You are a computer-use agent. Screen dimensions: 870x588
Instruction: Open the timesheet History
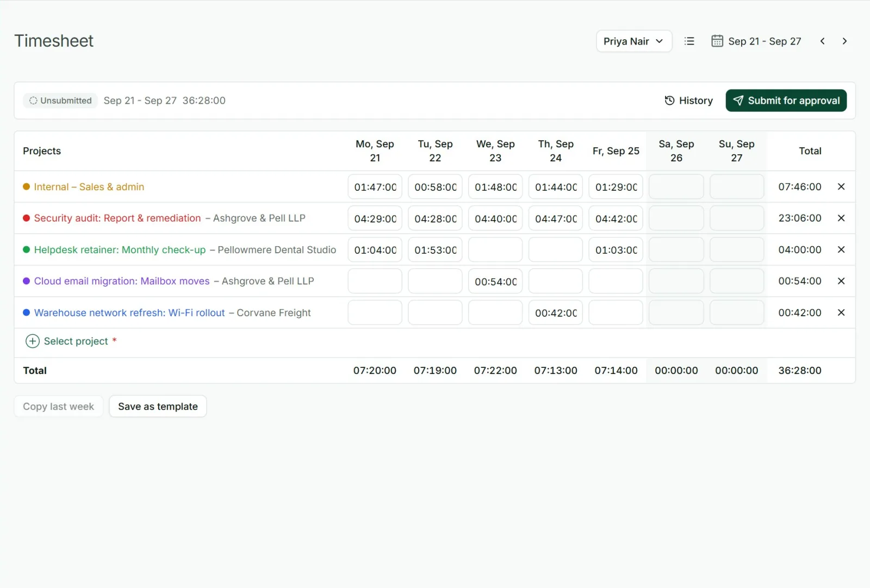(688, 101)
